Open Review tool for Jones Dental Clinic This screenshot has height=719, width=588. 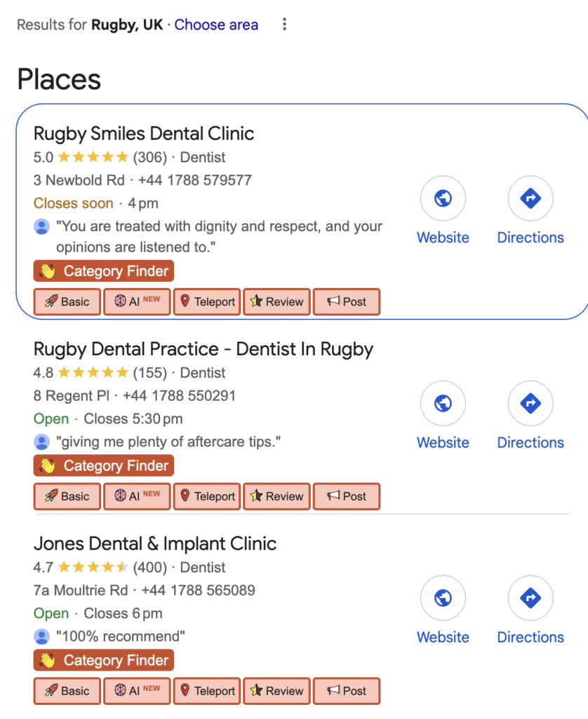click(276, 691)
